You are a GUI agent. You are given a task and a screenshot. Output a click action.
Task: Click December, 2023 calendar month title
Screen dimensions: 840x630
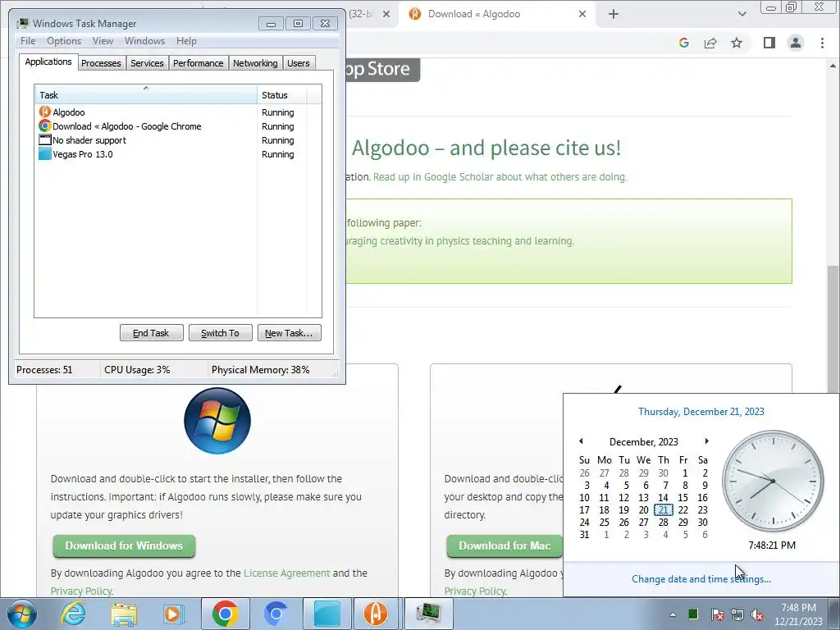click(644, 442)
